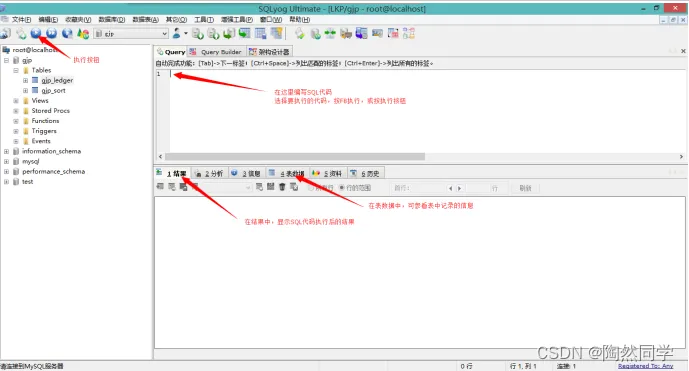The width and height of the screenshot is (689, 371).
Task: Click the Execute Query play button
Action: (x=36, y=33)
